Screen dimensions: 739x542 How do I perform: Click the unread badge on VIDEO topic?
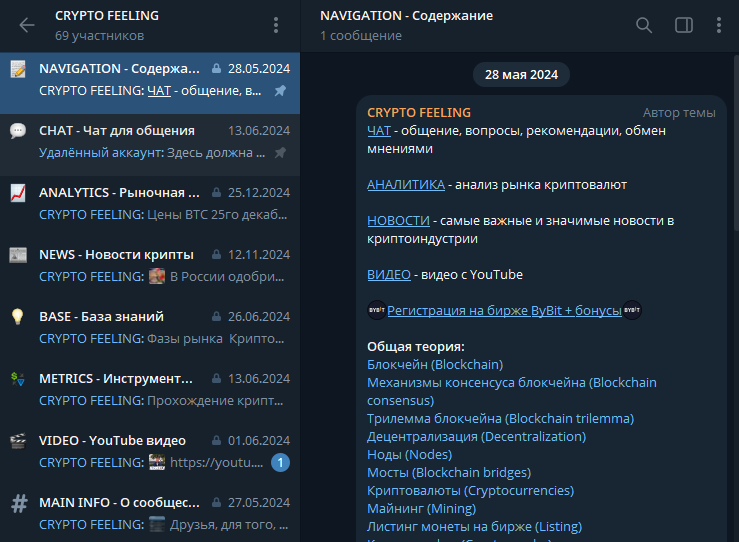pos(280,462)
